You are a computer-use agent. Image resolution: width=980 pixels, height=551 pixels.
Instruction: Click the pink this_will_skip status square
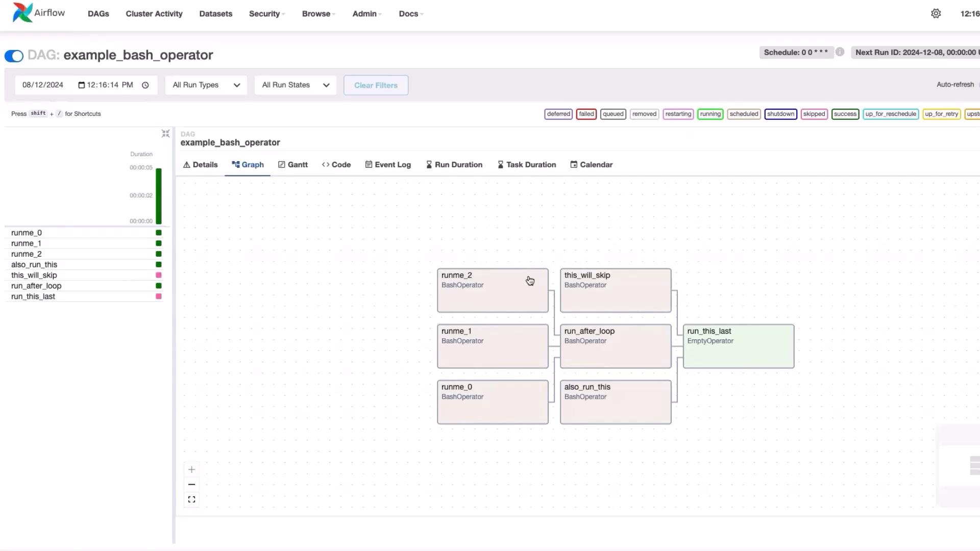pos(159,275)
